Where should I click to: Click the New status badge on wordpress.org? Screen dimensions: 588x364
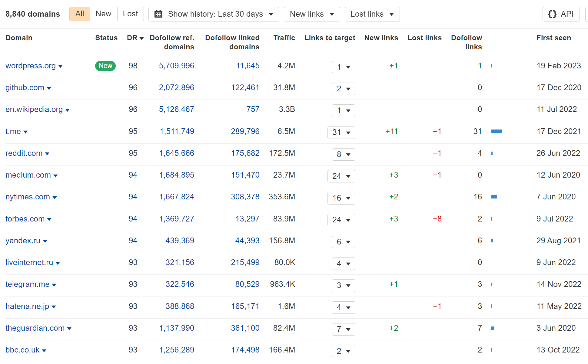tap(104, 64)
